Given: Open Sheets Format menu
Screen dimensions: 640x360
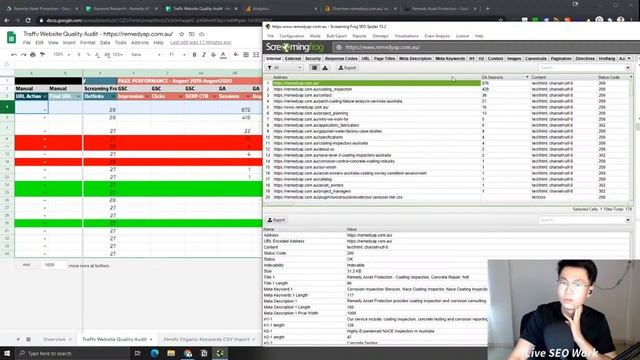Looking at the screenshot, I should [x=87, y=42].
